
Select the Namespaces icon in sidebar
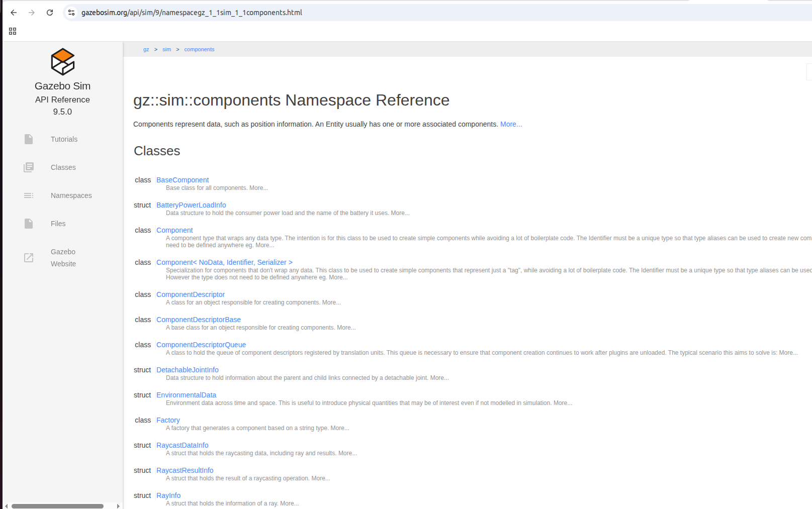(x=29, y=195)
